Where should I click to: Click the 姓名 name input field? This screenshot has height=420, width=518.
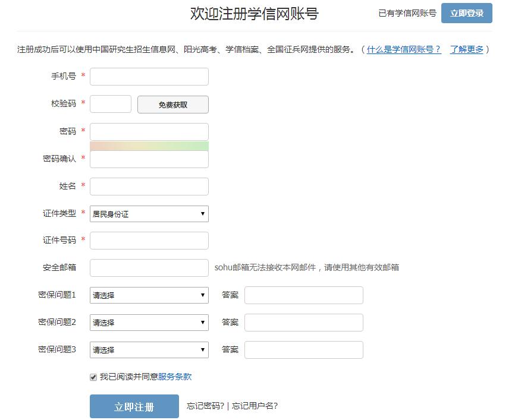coord(149,187)
